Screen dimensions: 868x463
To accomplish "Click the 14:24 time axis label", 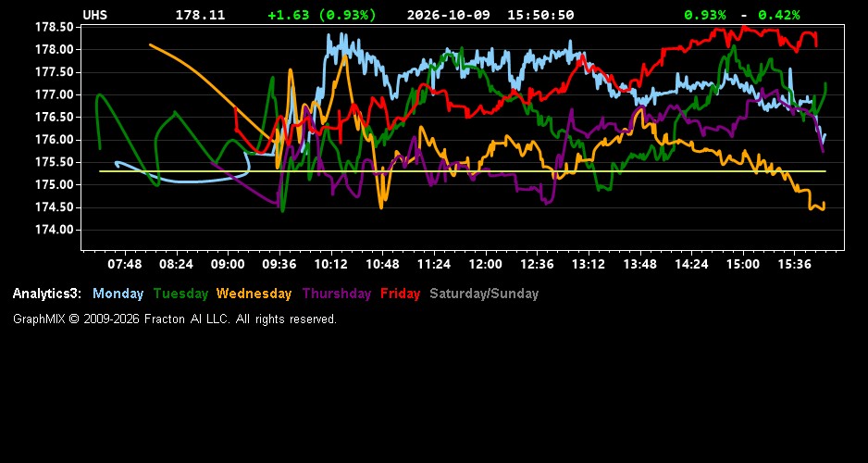I will pos(691,264).
